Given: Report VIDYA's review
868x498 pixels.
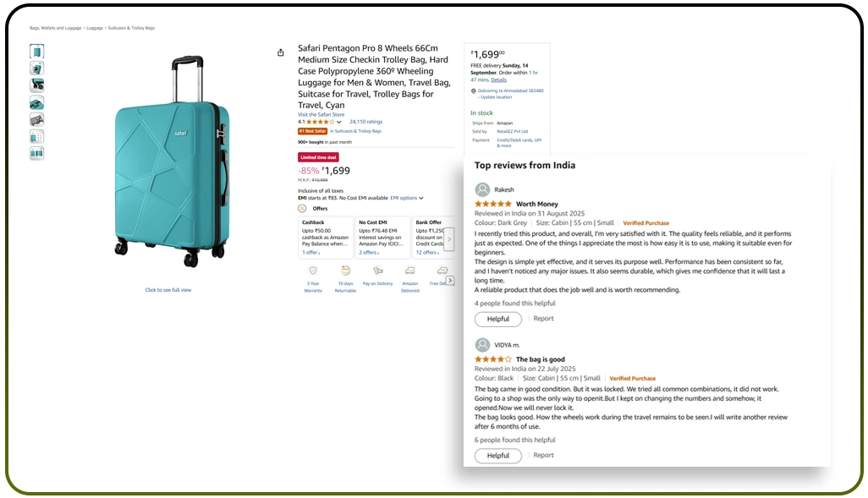Looking at the screenshot, I should (x=543, y=455).
